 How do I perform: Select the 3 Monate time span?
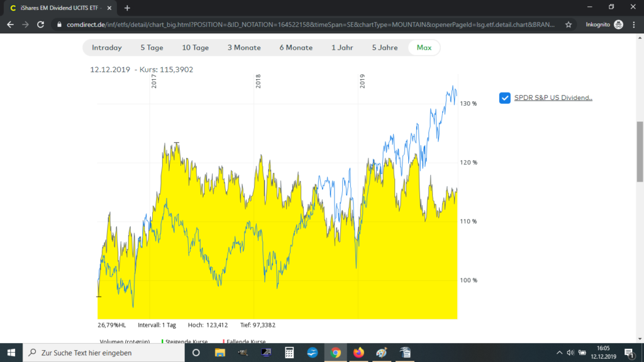coord(244,48)
